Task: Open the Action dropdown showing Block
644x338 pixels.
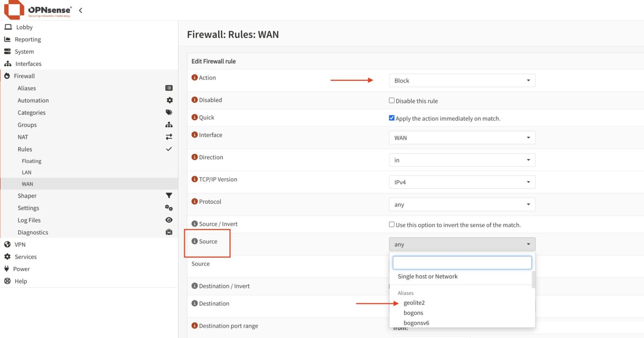Action: click(462, 80)
